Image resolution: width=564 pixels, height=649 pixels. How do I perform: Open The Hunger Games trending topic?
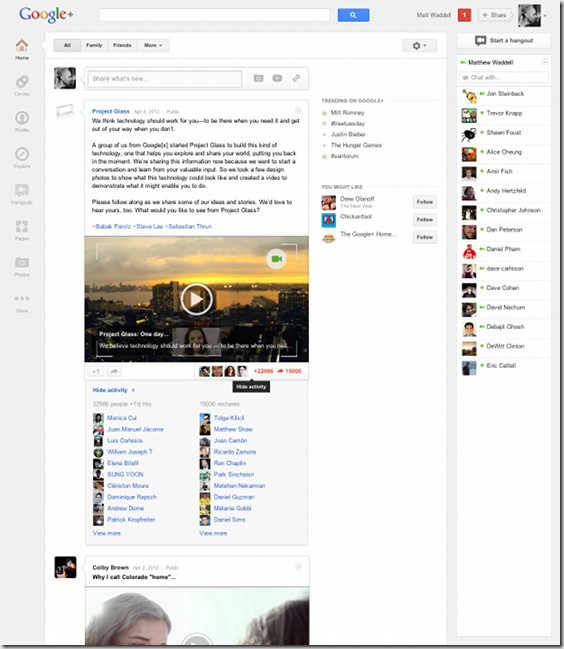coord(356,145)
